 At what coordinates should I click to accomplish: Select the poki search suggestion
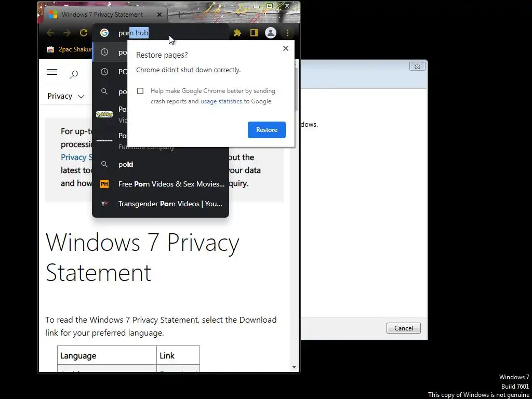[161, 164]
